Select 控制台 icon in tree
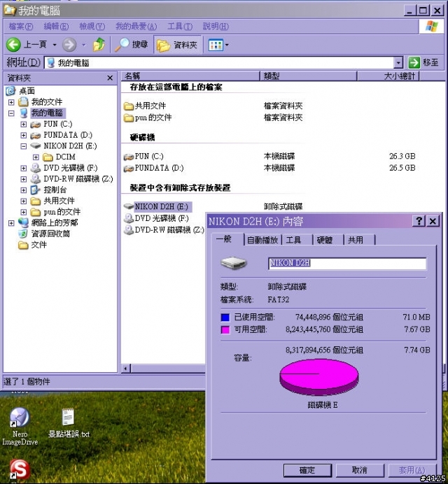The image size is (448, 484). click(x=36, y=190)
